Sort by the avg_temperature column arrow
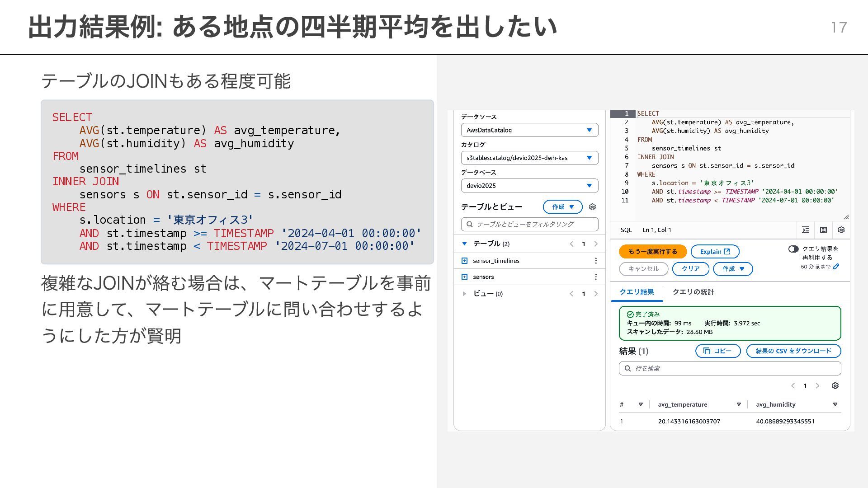Screen dimensions: 868x488 739,404
